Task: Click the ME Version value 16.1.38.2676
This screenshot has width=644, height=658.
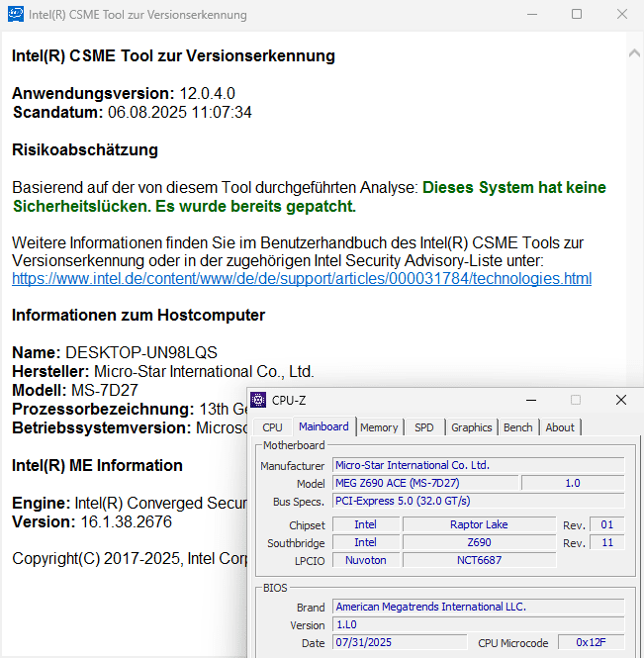Action: click(126, 522)
